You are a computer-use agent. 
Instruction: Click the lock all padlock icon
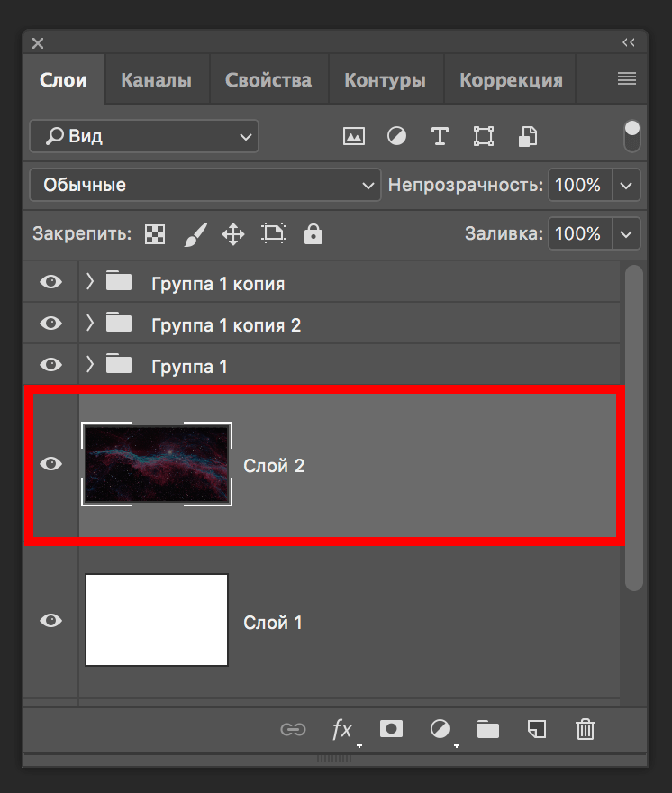coord(313,234)
